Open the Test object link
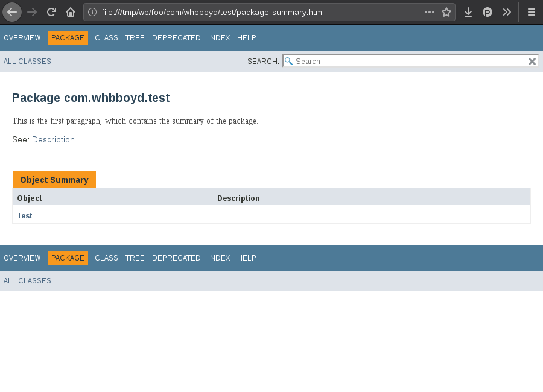Viewport: 543px width, 392px height. click(25, 216)
